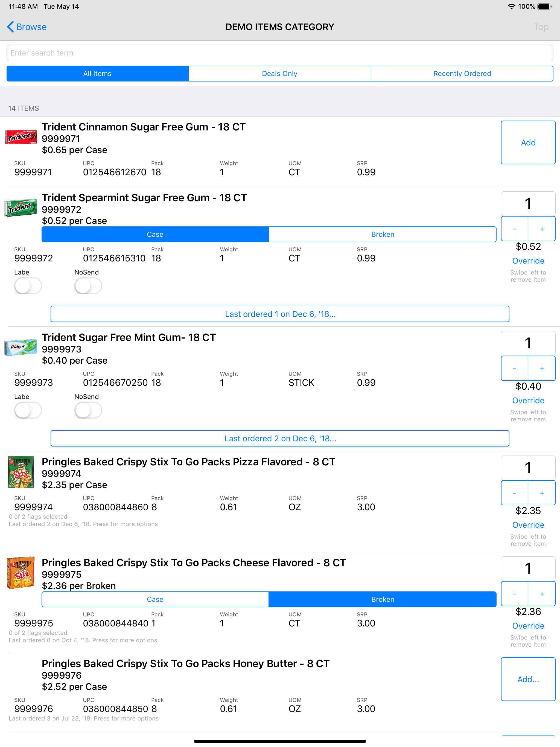Viewport: 560px width, 747px height.
Task: Tap the battery status icon
Action: 544,6
